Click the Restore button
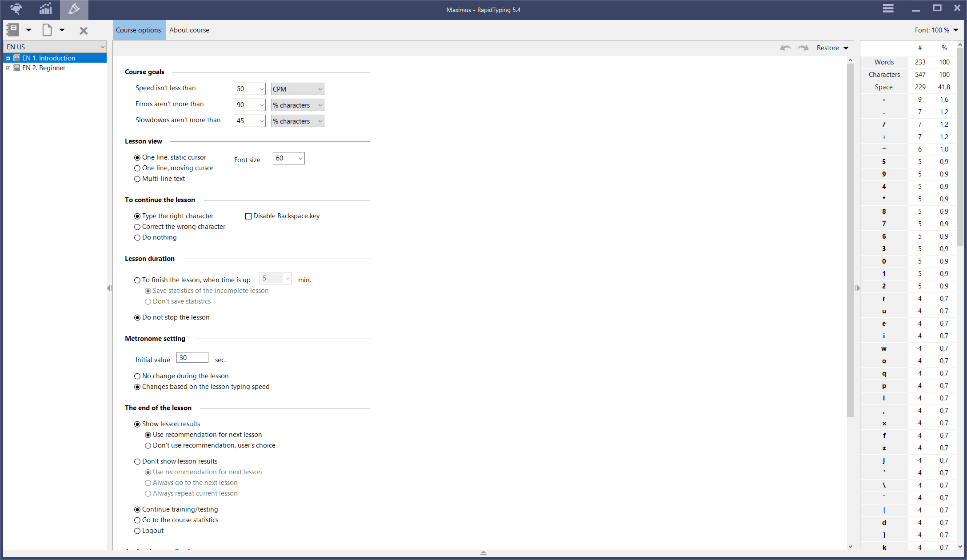 pyautogui.click(x=827, y=48)
